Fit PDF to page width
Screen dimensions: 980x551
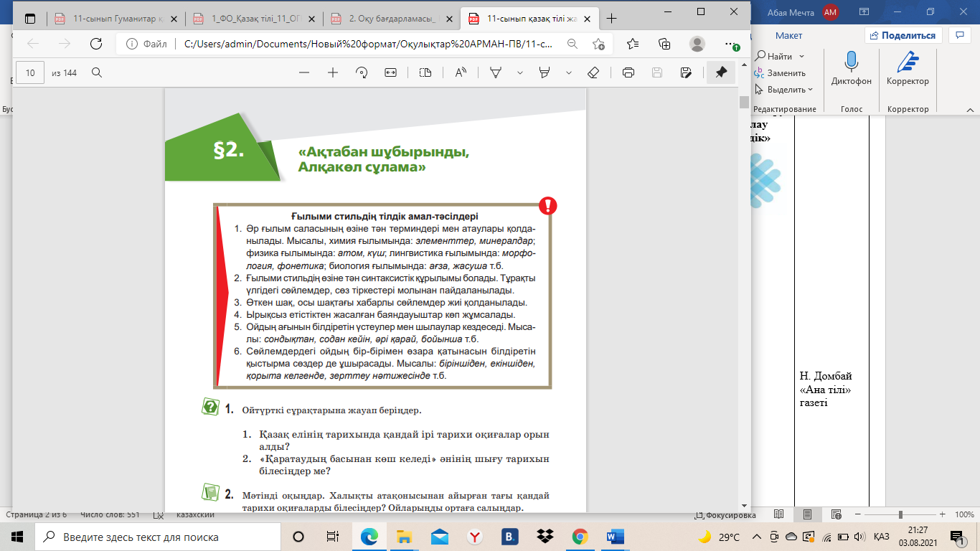(x=390, y=72)
